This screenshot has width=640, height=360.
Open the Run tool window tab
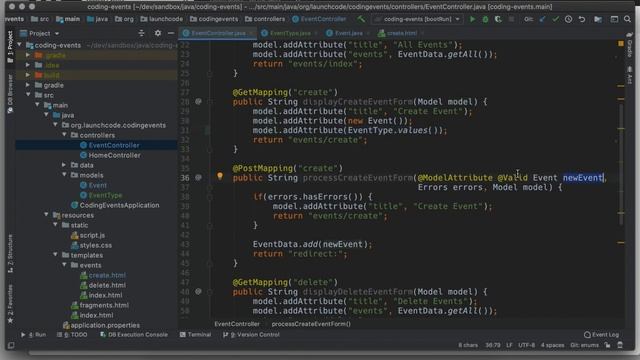coord(33,335)
